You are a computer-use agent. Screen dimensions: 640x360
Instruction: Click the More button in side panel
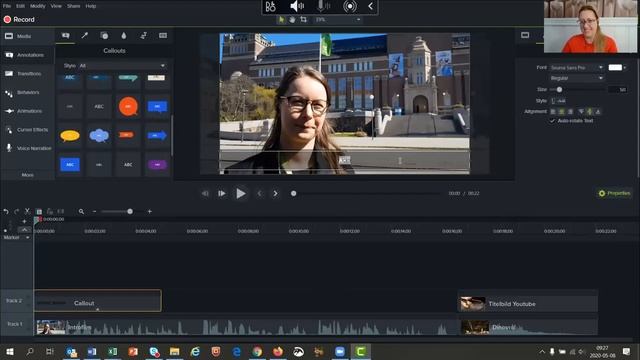(x=27, y=175)
